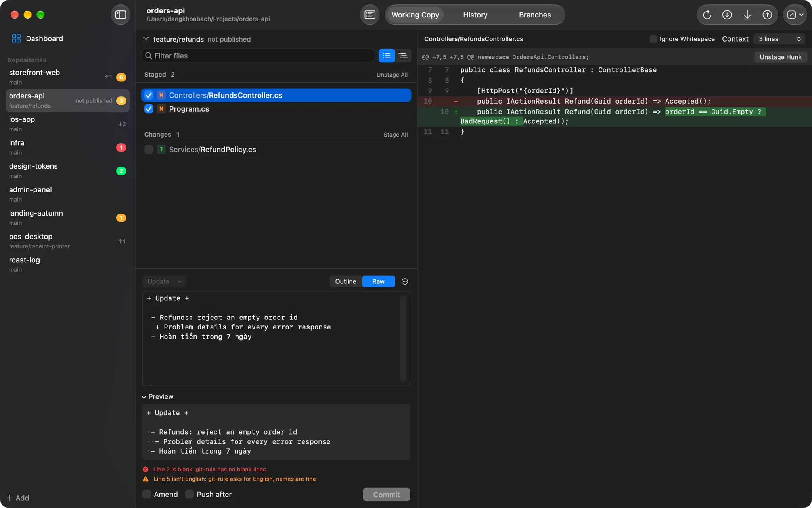The width and height of the screenshot is (812, 508).
Task: Switch to flat file list view
Action: click(x=387, y=56)
